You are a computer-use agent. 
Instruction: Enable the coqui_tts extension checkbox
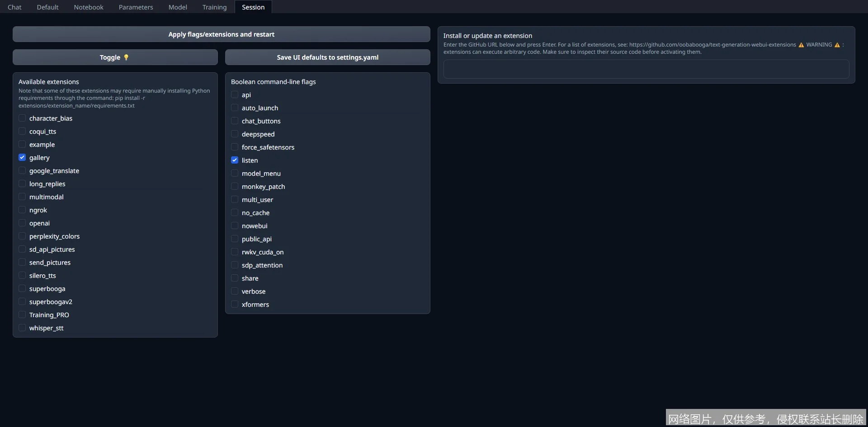22,131
